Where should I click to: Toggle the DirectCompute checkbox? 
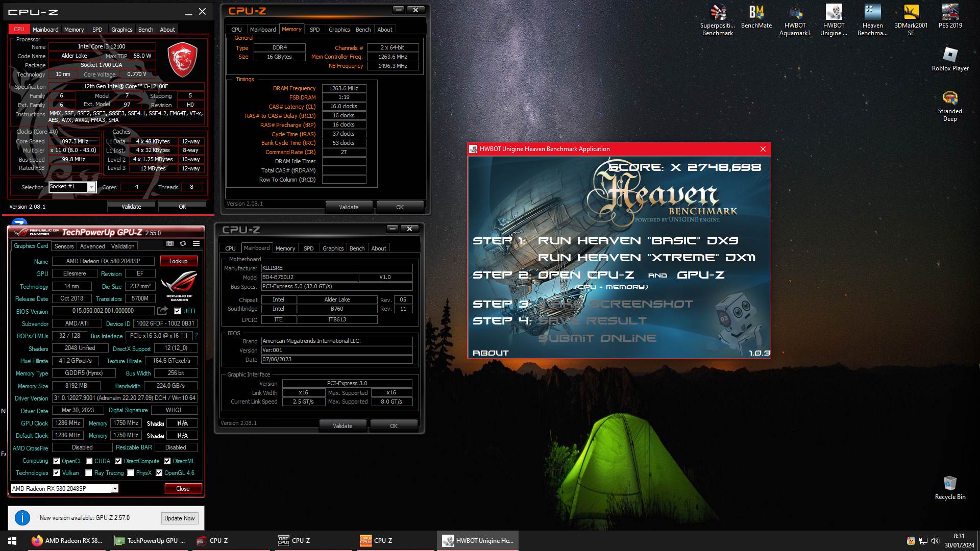point(118,461)
